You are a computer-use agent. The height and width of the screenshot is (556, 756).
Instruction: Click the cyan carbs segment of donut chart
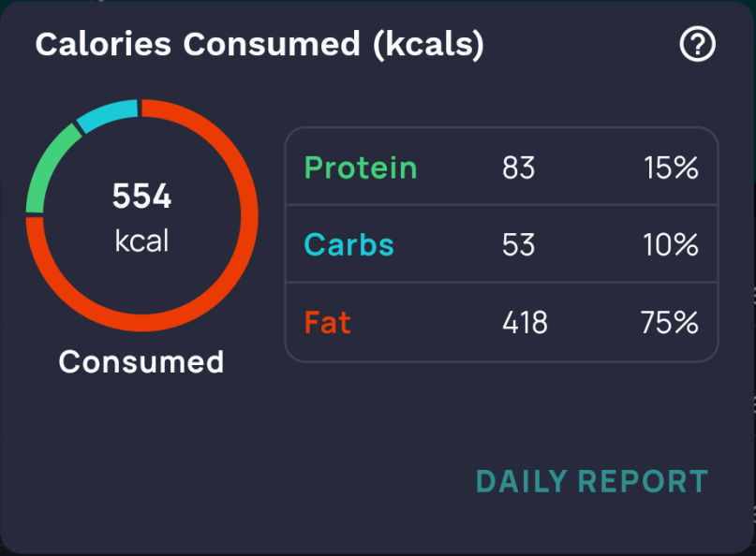point(106,114)
